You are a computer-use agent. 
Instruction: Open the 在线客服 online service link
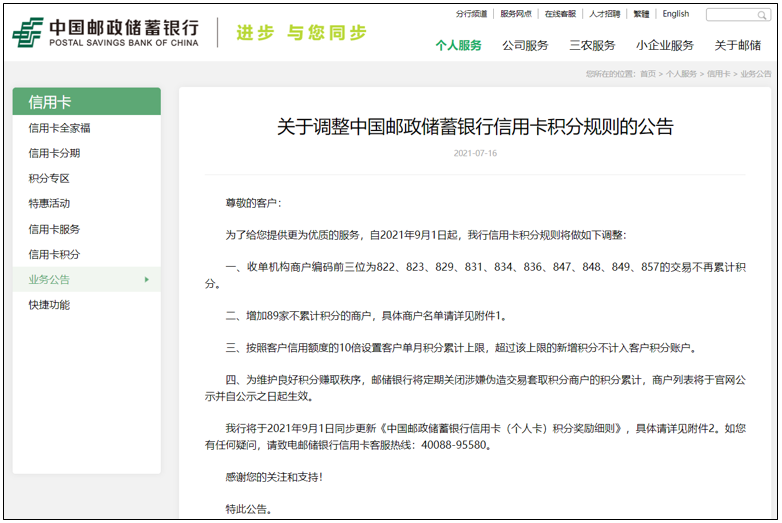point(560,14)
